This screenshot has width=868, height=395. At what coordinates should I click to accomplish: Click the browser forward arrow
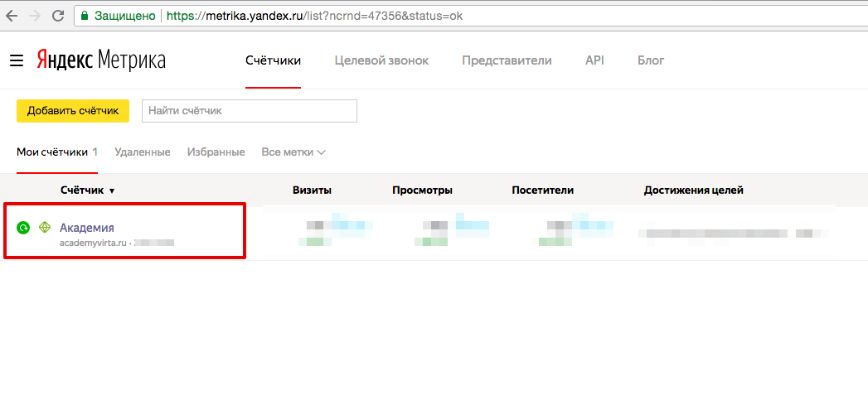(x=35, y=16)
